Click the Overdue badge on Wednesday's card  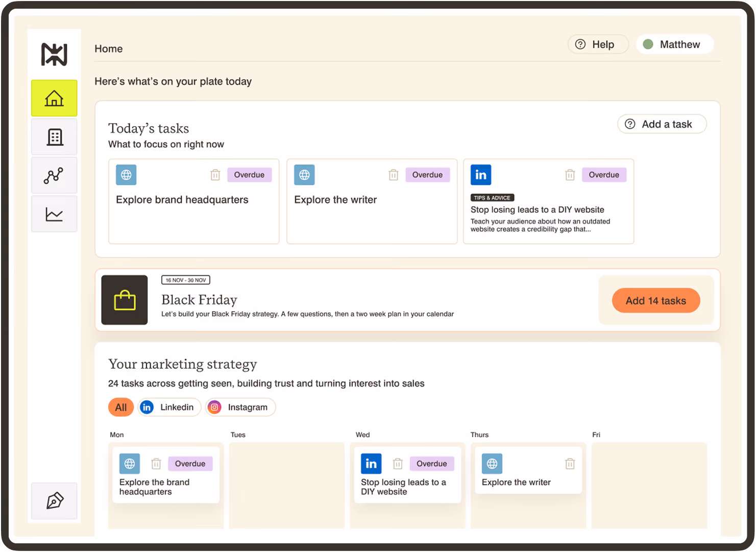pyautogui.click(x=432, y=464)
